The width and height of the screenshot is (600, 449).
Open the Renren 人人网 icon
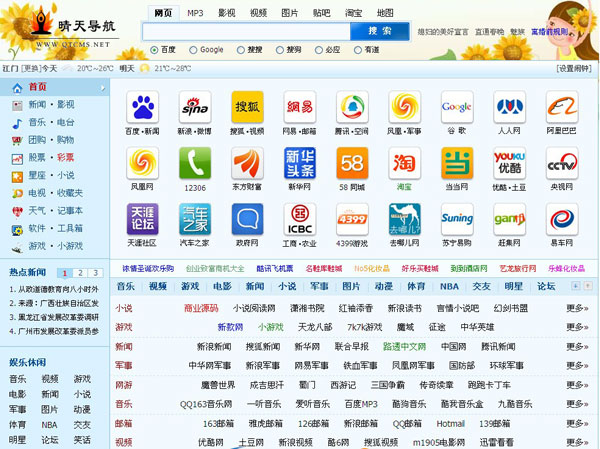point(509,107)
